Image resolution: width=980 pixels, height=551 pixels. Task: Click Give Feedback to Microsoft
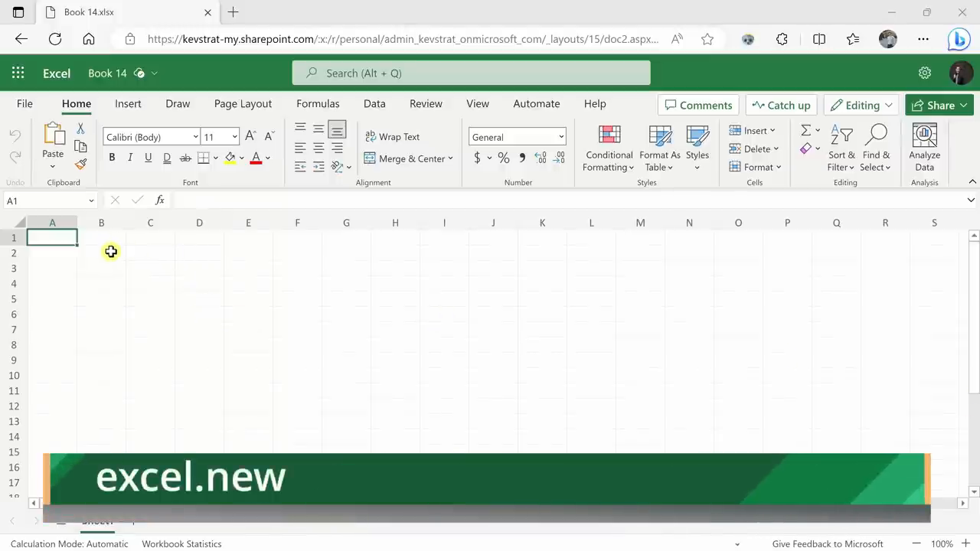828,544
